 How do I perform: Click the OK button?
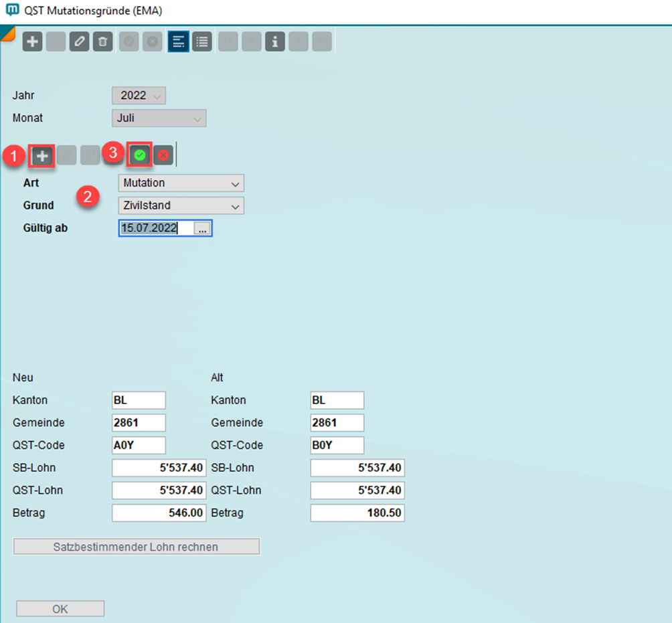point(60,609)
